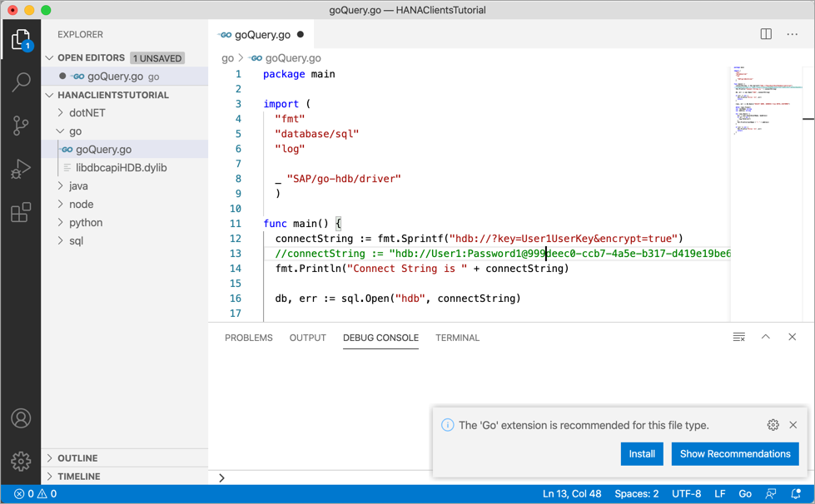The width and height of the screenshot is (815, 504).
Task: Open notification settings gear for Go recommendation
Action: click(x=773, y=425)
